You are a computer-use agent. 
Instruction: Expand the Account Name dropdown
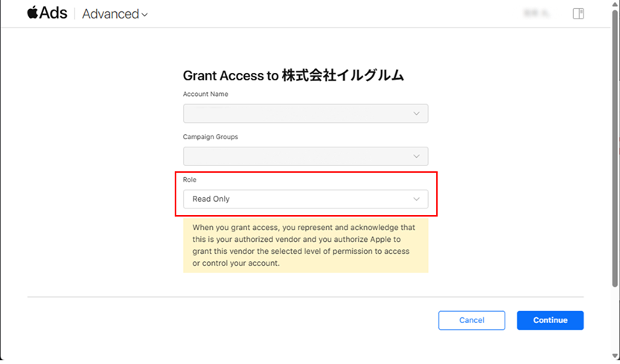pos(305,114)
